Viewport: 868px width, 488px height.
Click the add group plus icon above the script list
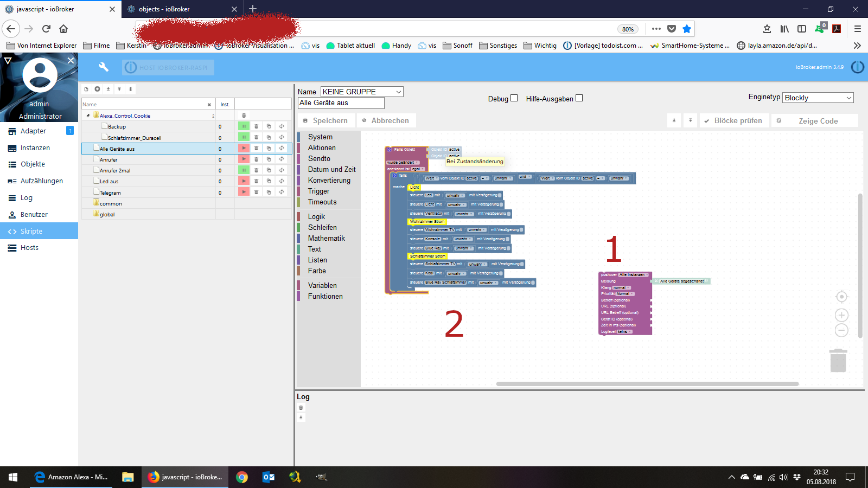pos(97,89)
